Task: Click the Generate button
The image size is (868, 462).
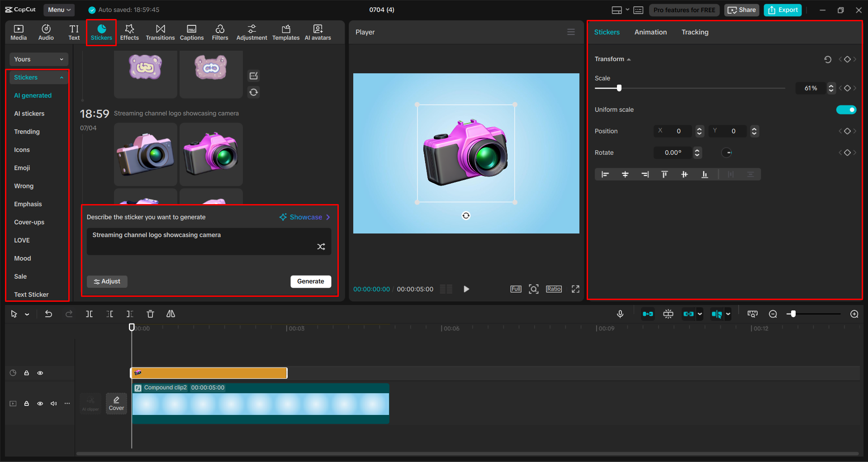Action: tap(311, 281)
